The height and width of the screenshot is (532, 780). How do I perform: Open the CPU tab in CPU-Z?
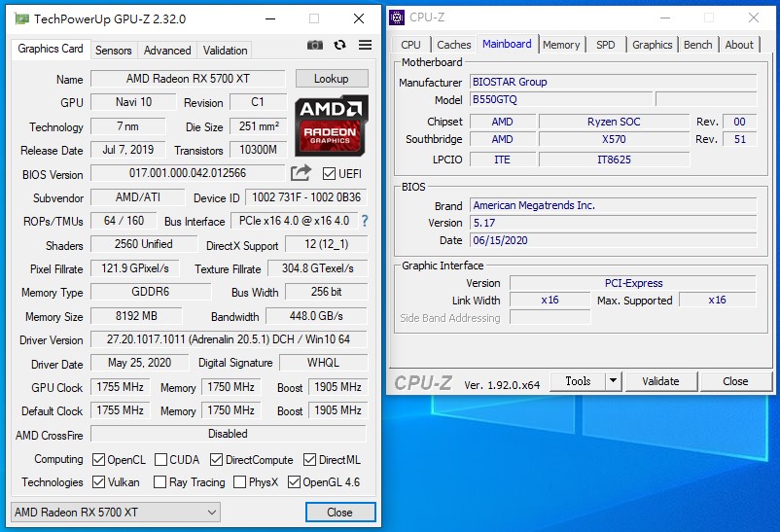[x=410, y=45]
